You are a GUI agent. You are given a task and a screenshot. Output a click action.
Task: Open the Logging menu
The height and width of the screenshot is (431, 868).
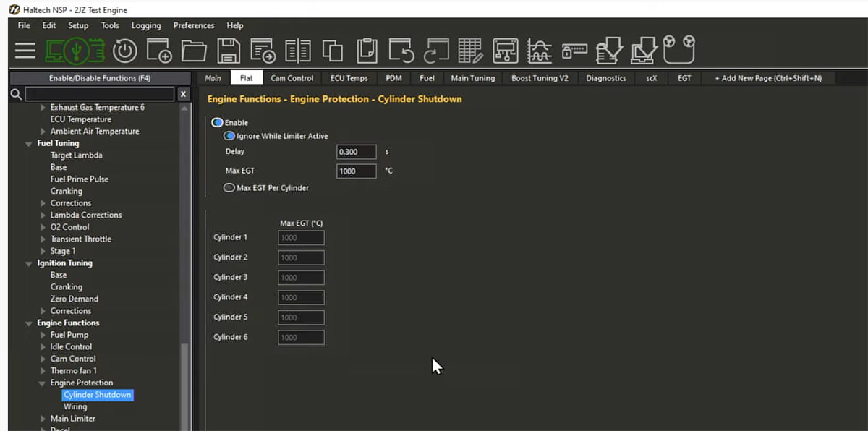click(145, 25)
